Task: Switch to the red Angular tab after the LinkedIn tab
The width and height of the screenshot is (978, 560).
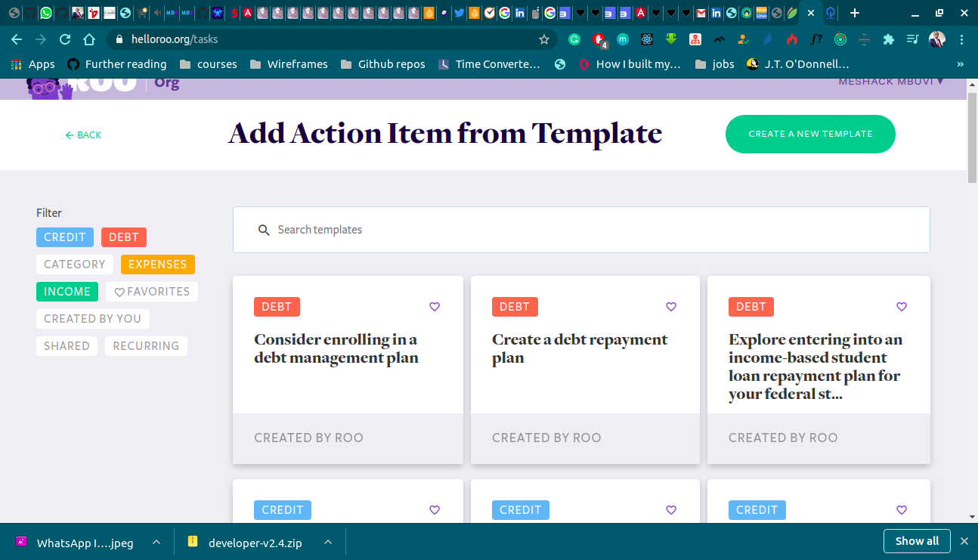Action: 641,13
